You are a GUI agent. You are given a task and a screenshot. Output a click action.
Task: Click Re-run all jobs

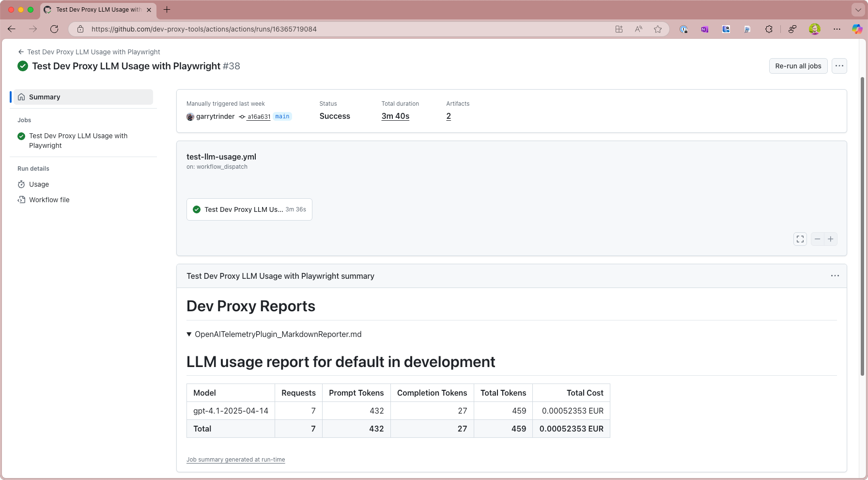point(798,65)
